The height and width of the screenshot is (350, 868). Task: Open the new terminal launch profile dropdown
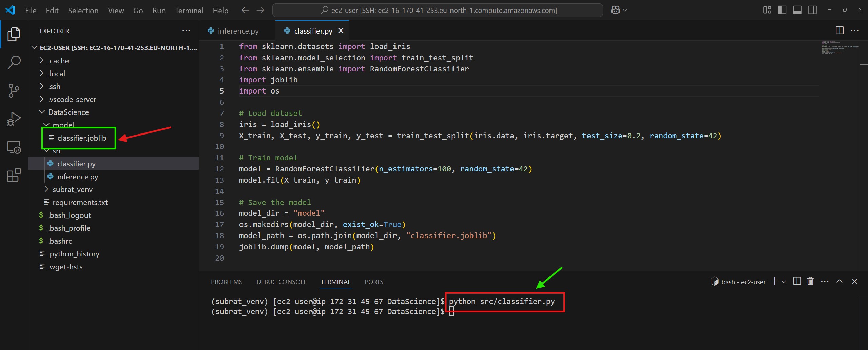click(x=784, y=282)
